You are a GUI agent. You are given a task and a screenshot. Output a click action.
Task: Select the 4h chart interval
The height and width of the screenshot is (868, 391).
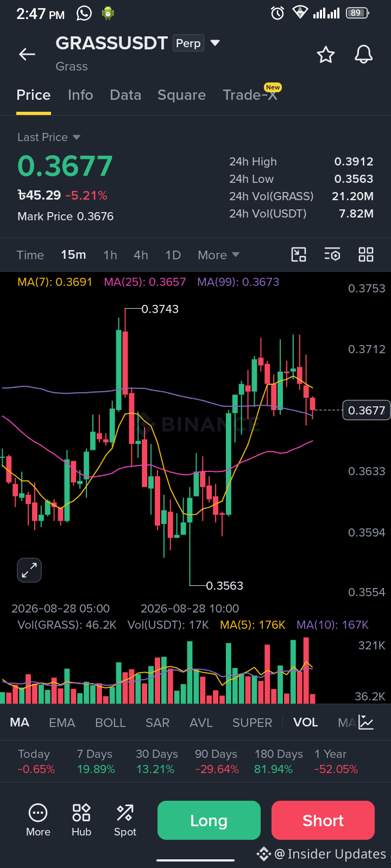pyautogui.click(x=141, y=255)
